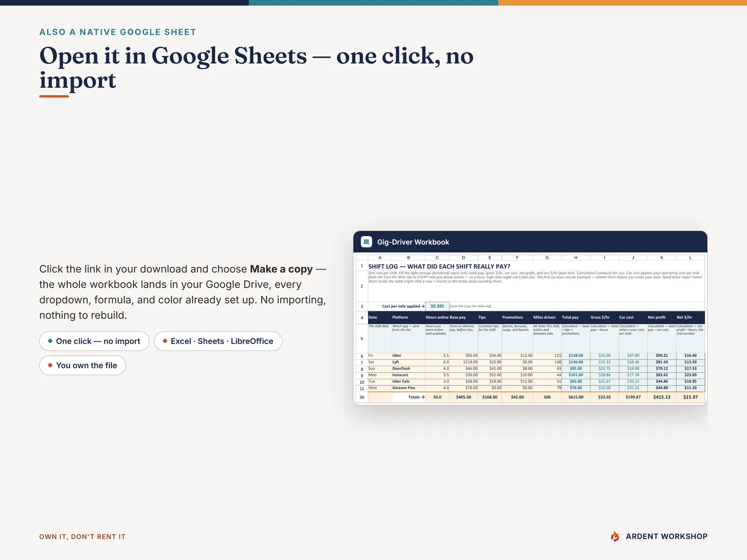The image size is (747, 560).
Task: Click the Instacart platform cell
Action: tap(409, 375)
